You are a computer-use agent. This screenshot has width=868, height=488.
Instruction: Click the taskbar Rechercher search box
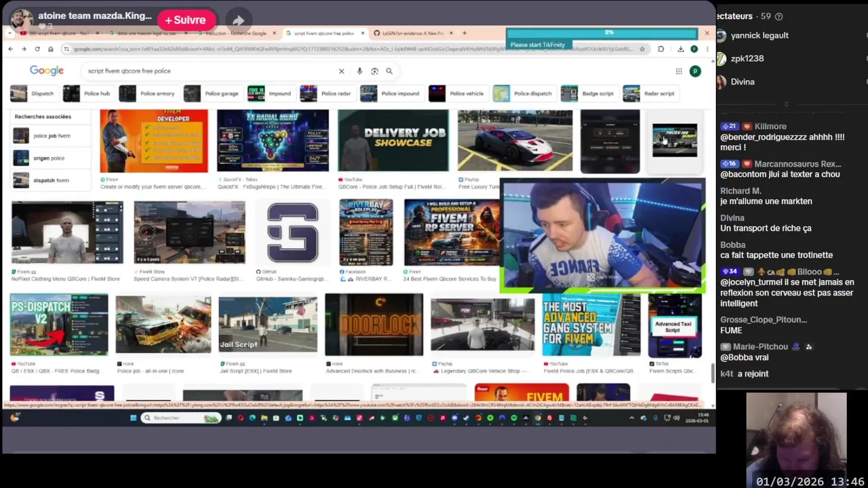[x=182, y=418]
